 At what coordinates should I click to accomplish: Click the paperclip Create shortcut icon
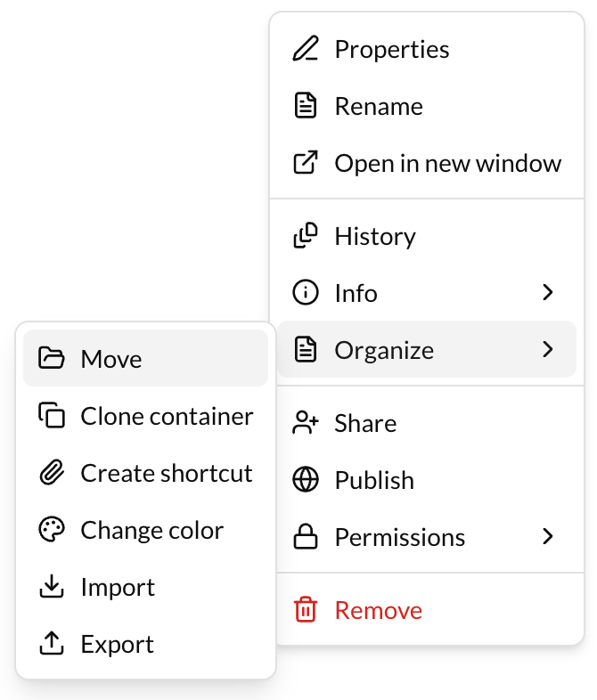(52, 472)
